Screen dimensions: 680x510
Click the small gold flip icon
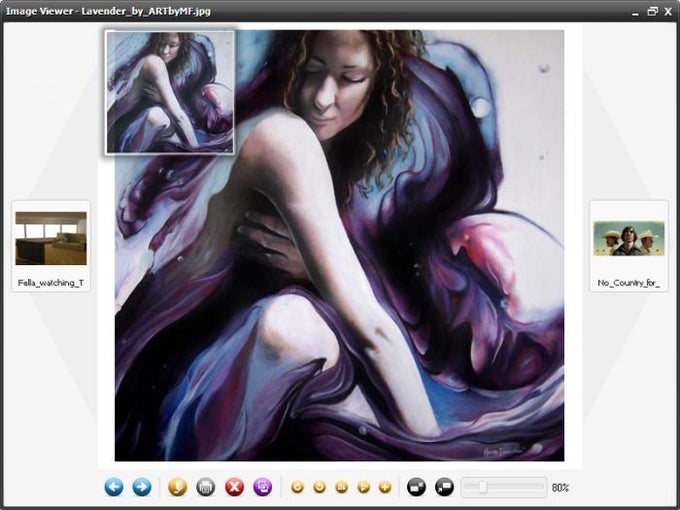coord(342,487)
